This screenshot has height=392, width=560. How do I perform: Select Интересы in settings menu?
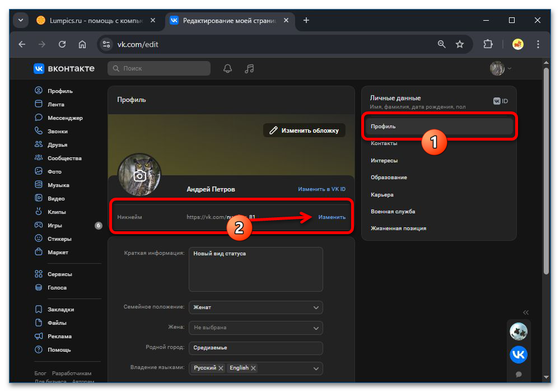(x=384, y=160)
